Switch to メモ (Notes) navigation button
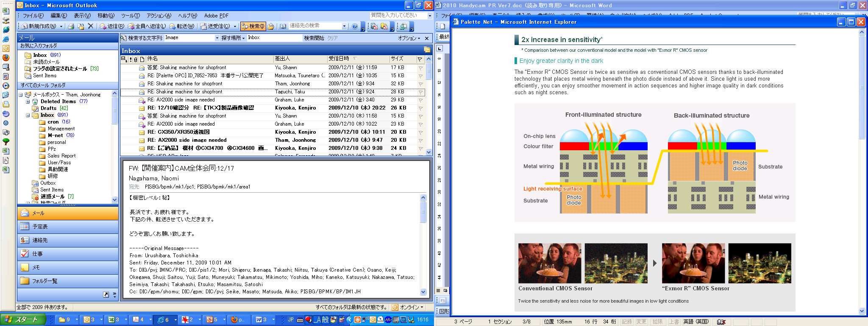The image size is (868, 326). click(x=68, y=267)
